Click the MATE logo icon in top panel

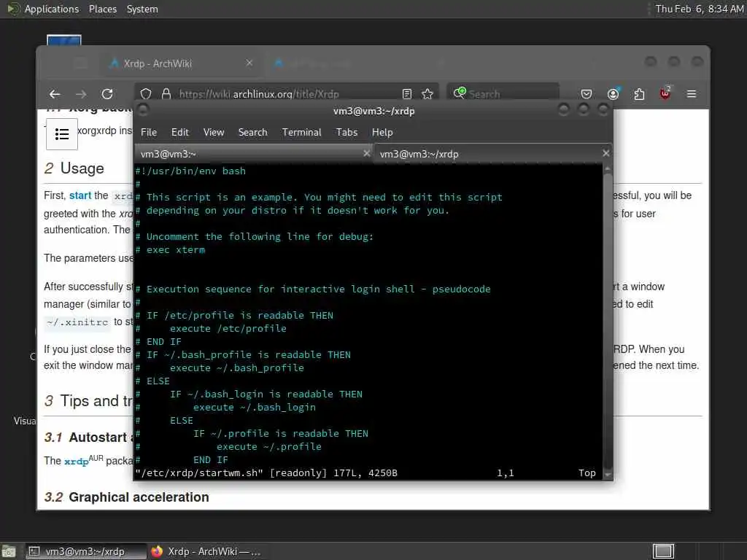pyautogui.click(x=13, y=9)
